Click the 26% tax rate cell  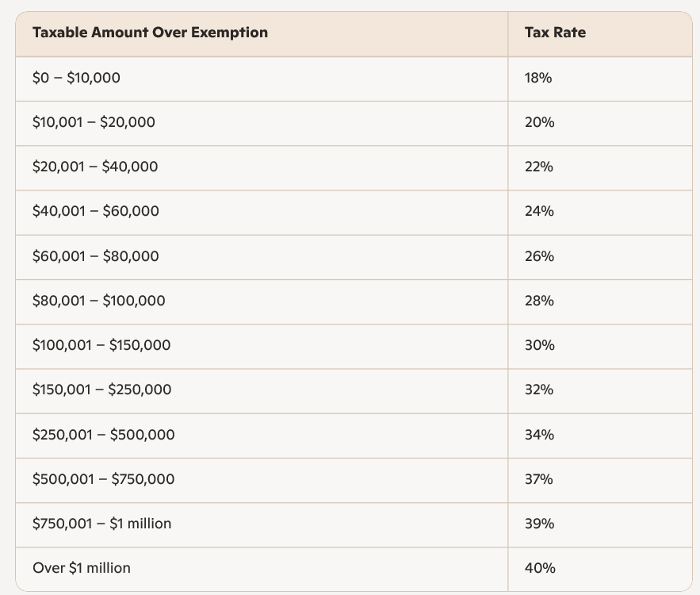(539, 256)
